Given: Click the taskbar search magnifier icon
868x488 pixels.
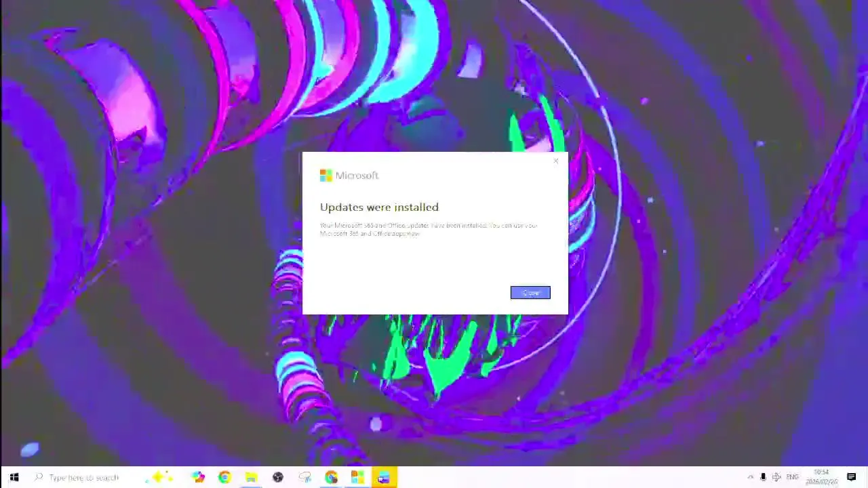Looking at the screenshot, I should (x=39, y=477).
